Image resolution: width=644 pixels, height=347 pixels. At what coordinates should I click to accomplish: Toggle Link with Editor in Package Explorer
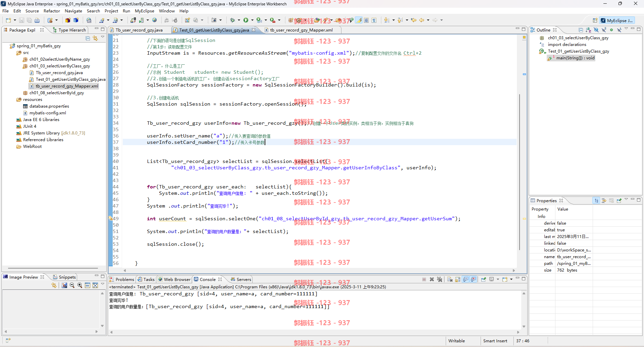pyautogui.click(x=95, y=39)
